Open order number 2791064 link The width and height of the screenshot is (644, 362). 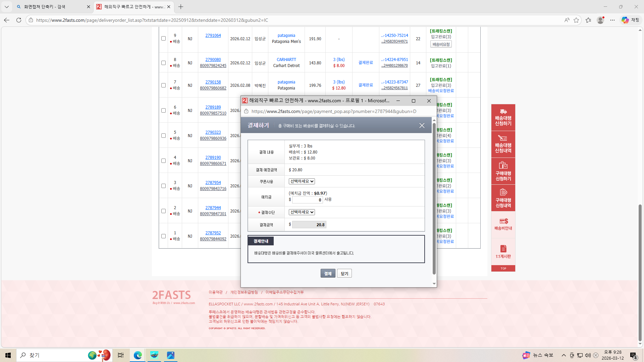coord(213,36)
